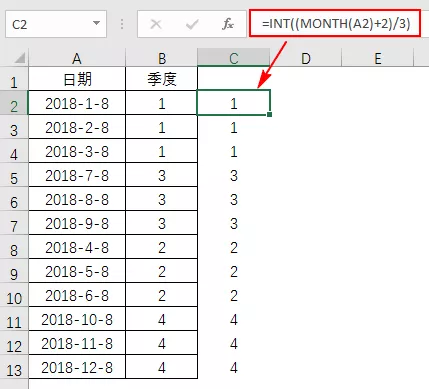Select row 12 header
Screen dimensions: 429x389
pos(14,343)
